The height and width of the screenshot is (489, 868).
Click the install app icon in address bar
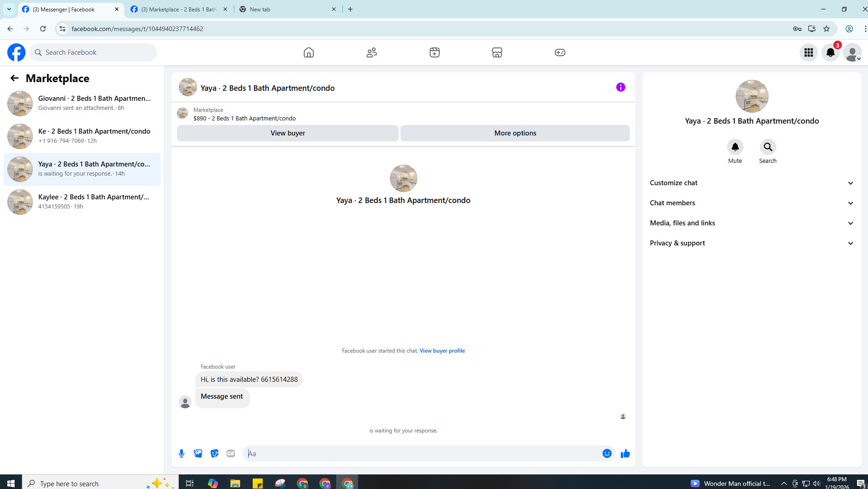[x=812, y=29]
